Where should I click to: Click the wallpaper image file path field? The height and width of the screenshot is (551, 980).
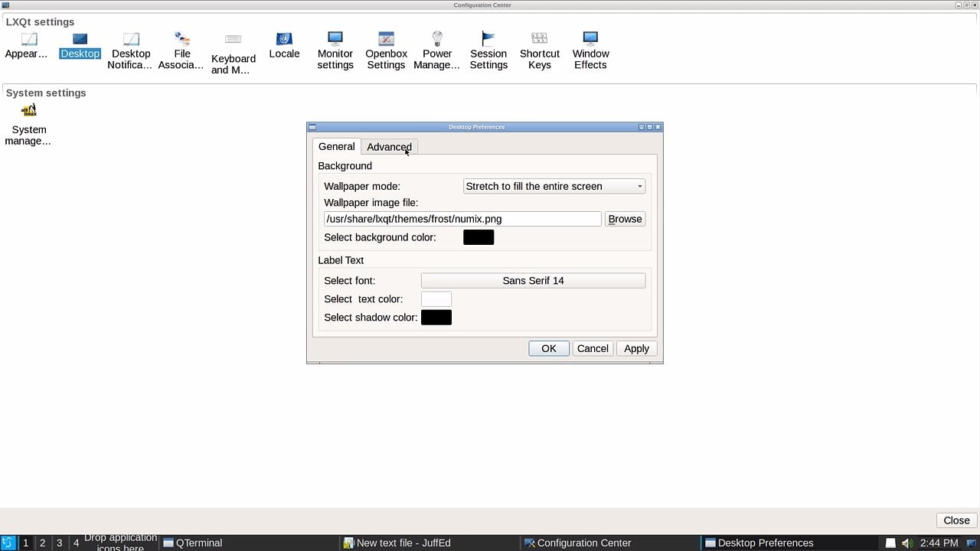(x=462, y=219)
